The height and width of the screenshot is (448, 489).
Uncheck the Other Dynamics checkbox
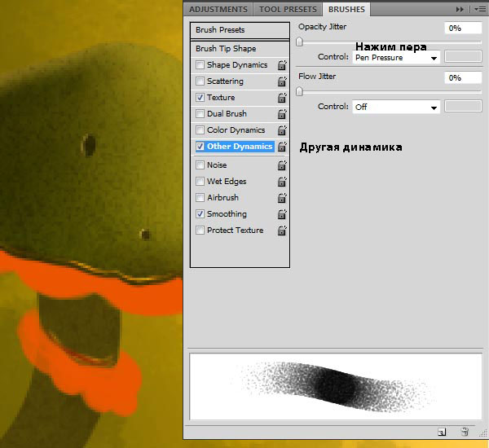[x=200, y=147]
